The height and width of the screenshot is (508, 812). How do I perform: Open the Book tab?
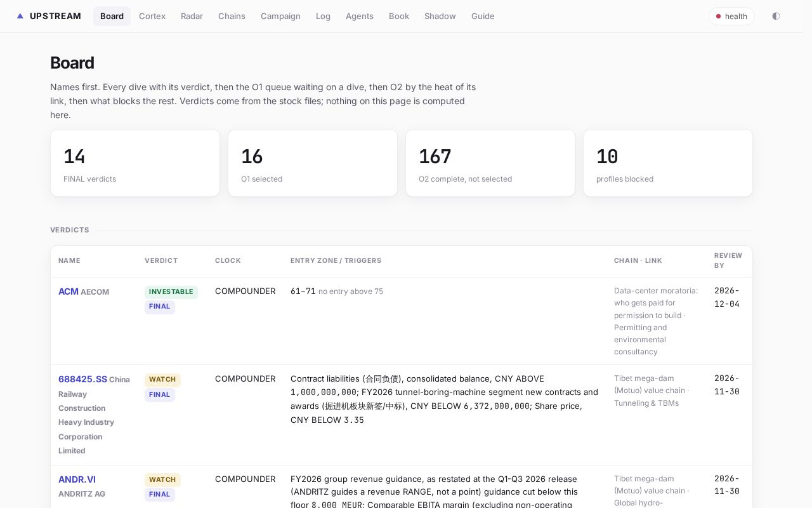click(399, 16)
